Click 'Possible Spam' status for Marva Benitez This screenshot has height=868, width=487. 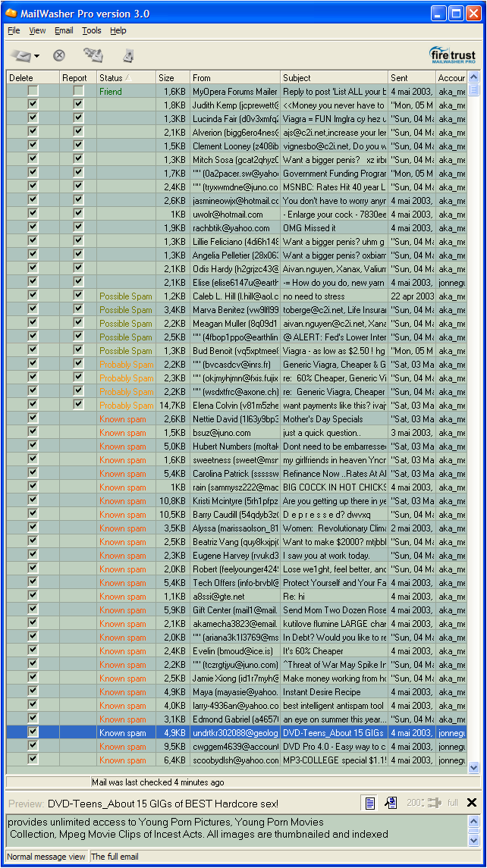pyautogui.click(x=126, y=309)
